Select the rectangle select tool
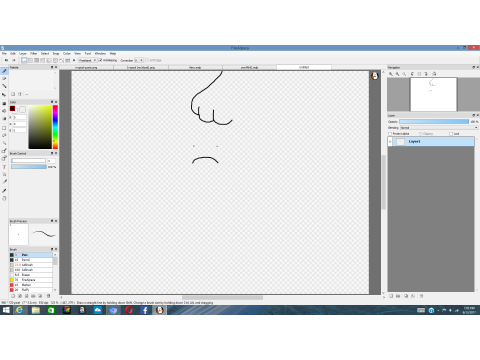The height and width of the screenshot is (360, 480). (x=4, y=128)
